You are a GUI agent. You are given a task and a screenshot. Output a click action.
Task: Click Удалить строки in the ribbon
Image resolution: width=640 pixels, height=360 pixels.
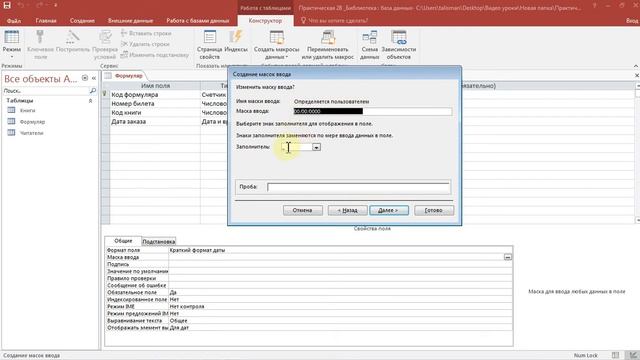coord(145,44)
